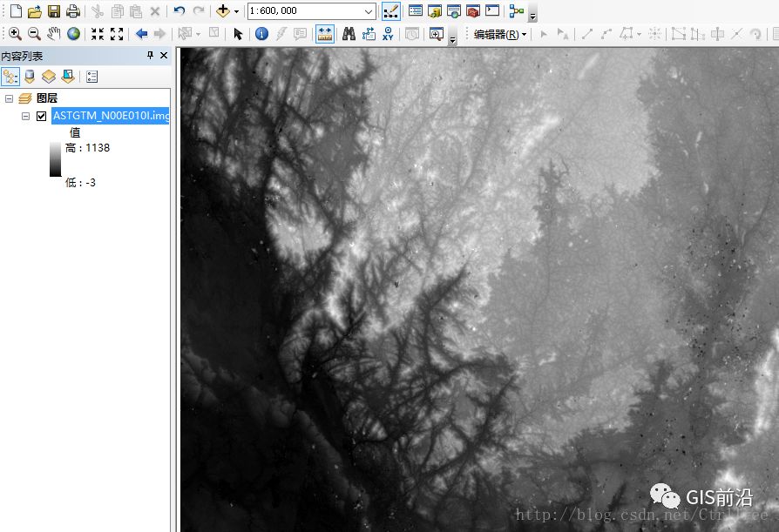The image size is (779, 532).
Task: Collapse the ASTGTM_N00E010I.img layer legend
Action: tap(24, 116)
